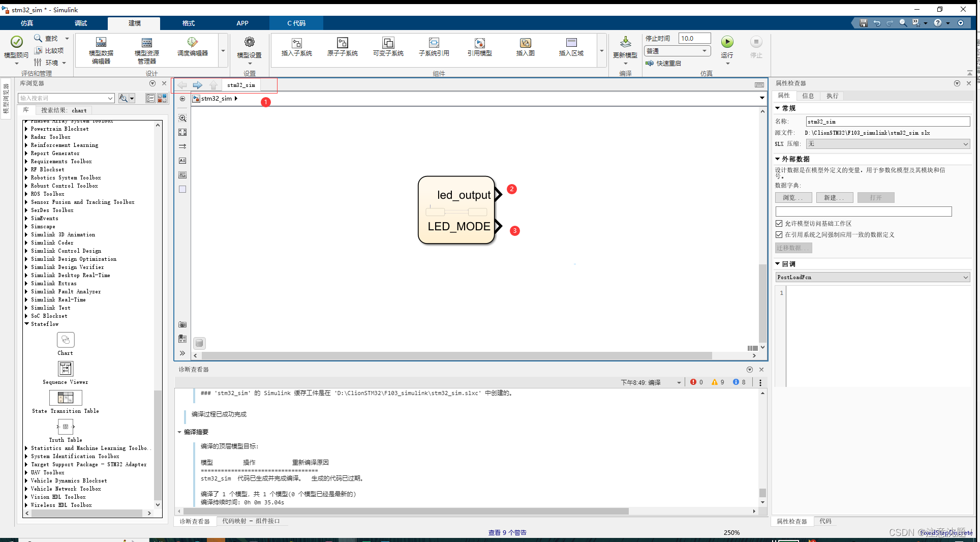Click the canvas horizontal scrollbar
Image resolution: width=980 pixels, height=542 pixels.
click(x=457, y=355)
